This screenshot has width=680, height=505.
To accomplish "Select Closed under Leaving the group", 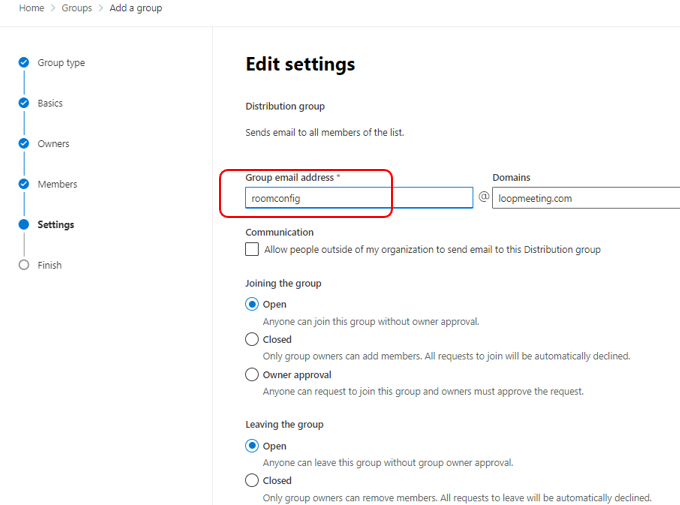I will coord(252,480).
